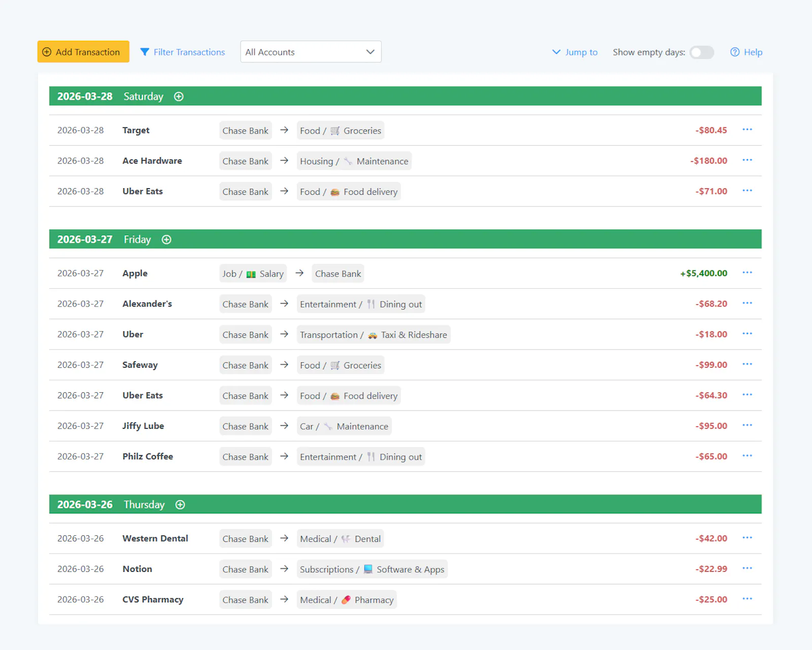Select the Car / Maintenance category tag
This screenshot has width=812, height=650.
tap(344, 426)
